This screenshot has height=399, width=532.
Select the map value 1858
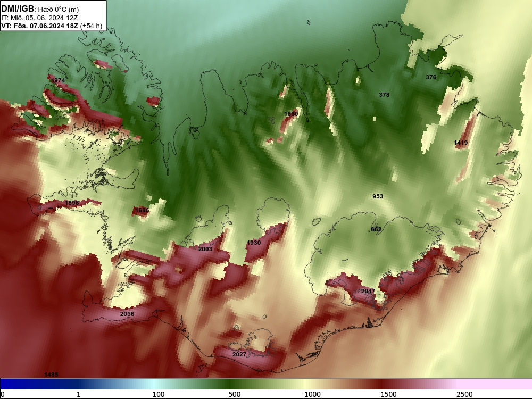click(x=72, y=203)
